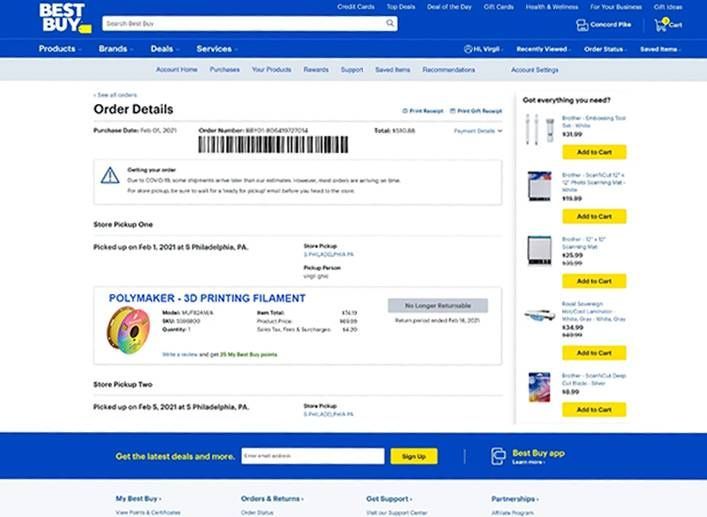Click the See all orders link
The height and width of the screenshot is (517, 707).
tap(115, 95)
